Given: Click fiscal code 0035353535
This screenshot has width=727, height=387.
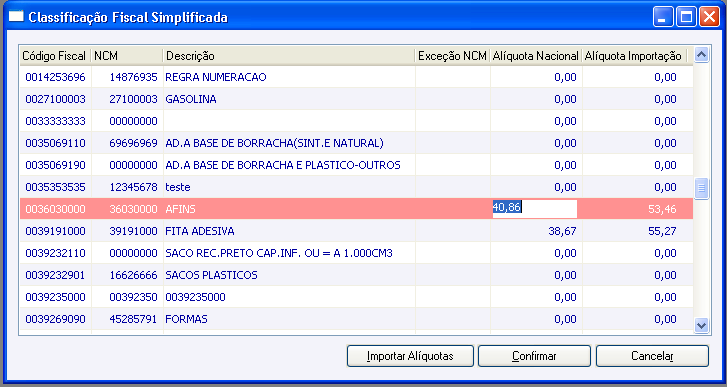Looking at the screenshot, I should tap(56, 187).
